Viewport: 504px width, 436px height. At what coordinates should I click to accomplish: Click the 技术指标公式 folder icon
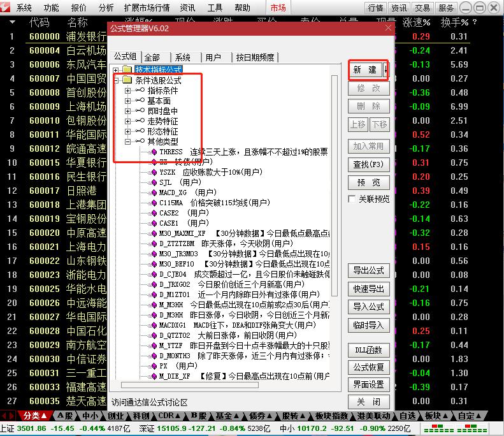(x=127, y=69)
